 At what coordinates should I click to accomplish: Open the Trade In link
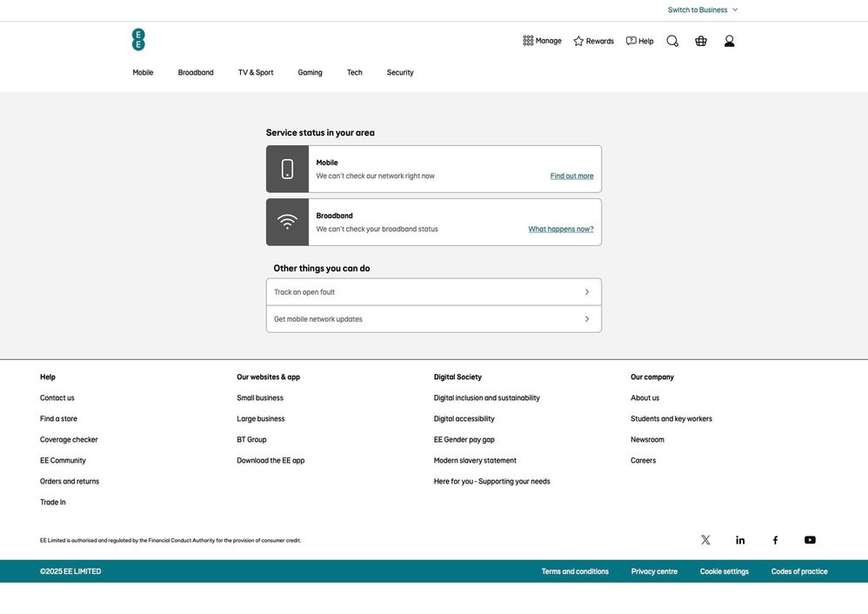[x=52, y=502]
